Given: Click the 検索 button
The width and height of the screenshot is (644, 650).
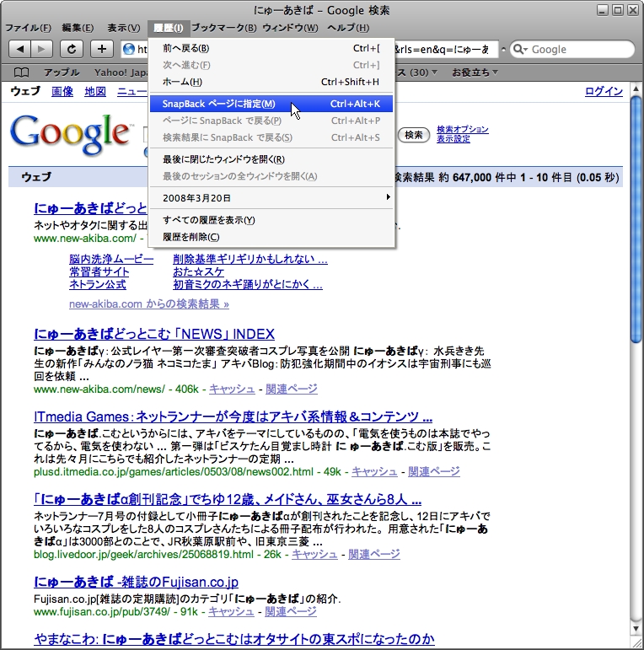Looking at the screenshot, I should click(x=414, y=135).
